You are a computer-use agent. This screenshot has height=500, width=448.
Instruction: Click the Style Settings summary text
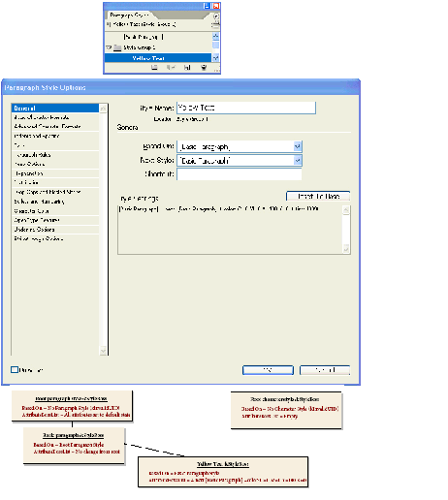coord(219,209)
